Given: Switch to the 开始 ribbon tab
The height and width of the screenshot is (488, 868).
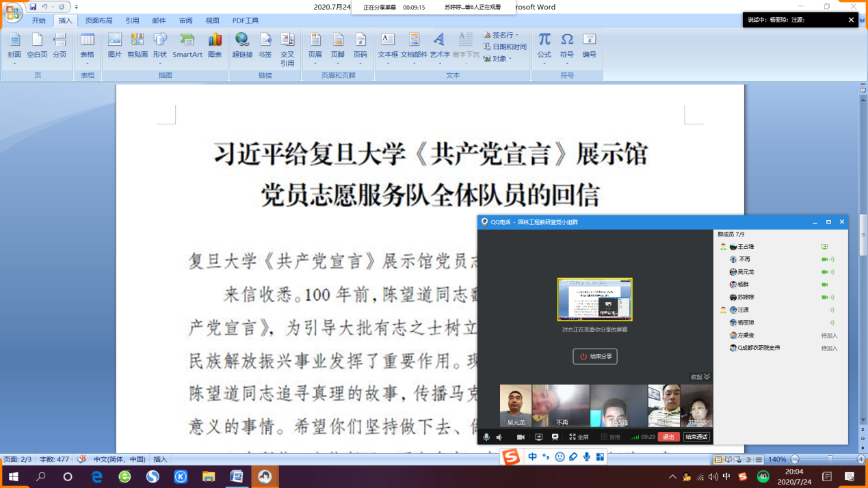Looking at the screenshot, I should click(39, 21).
